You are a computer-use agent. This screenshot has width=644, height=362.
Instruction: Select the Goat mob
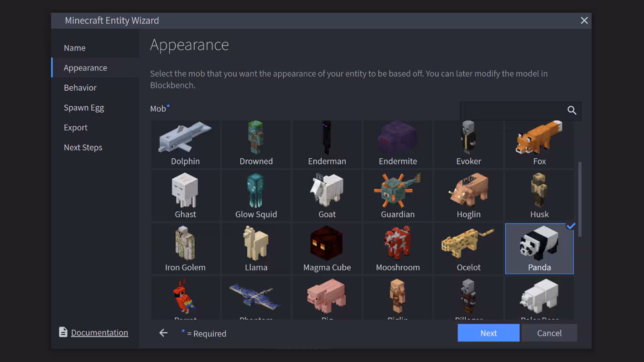[327, 196]
